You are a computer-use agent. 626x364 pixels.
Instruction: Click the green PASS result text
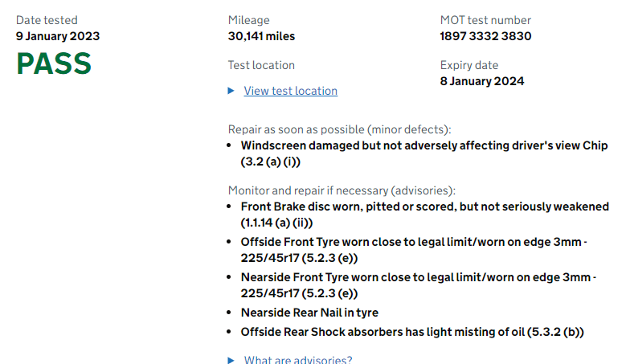(x=54, y=63)
